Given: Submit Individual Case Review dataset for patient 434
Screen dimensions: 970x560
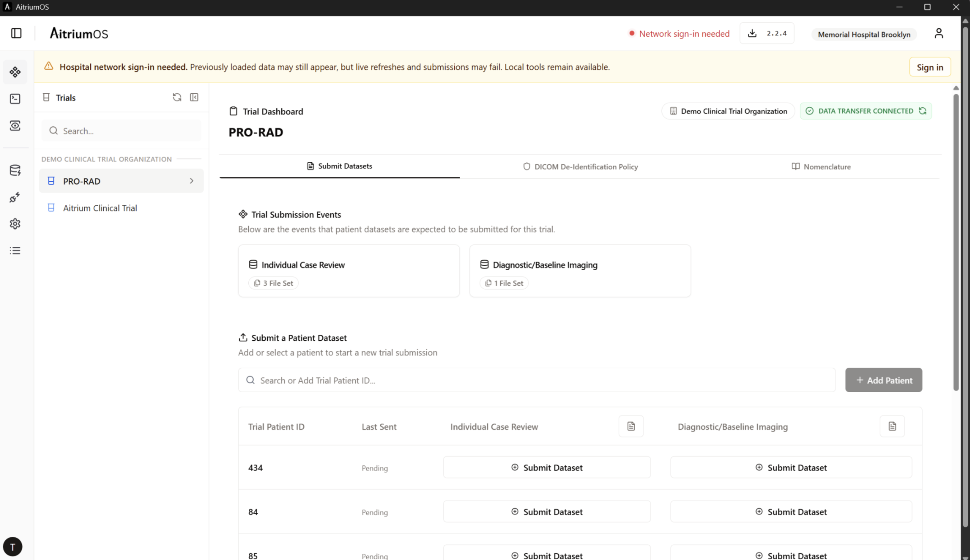Looking at the screenshot, I should pyautogui.click(x=547, y=467).
